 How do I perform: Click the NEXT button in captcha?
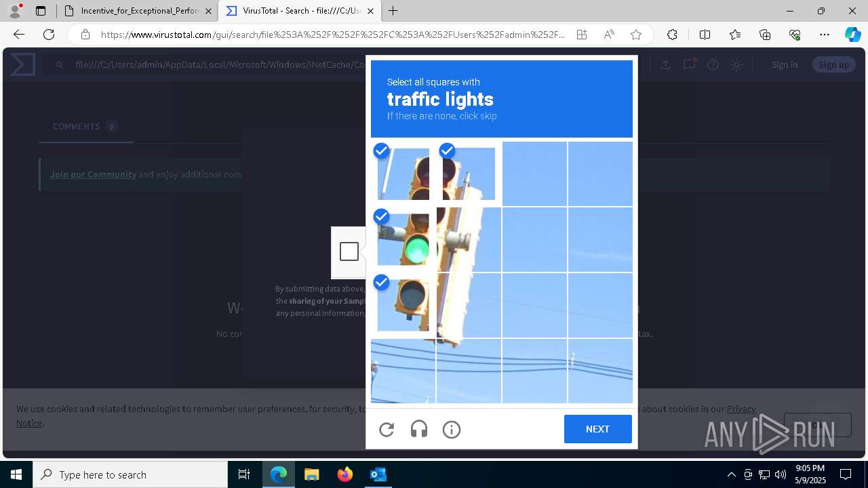[597, 429]
